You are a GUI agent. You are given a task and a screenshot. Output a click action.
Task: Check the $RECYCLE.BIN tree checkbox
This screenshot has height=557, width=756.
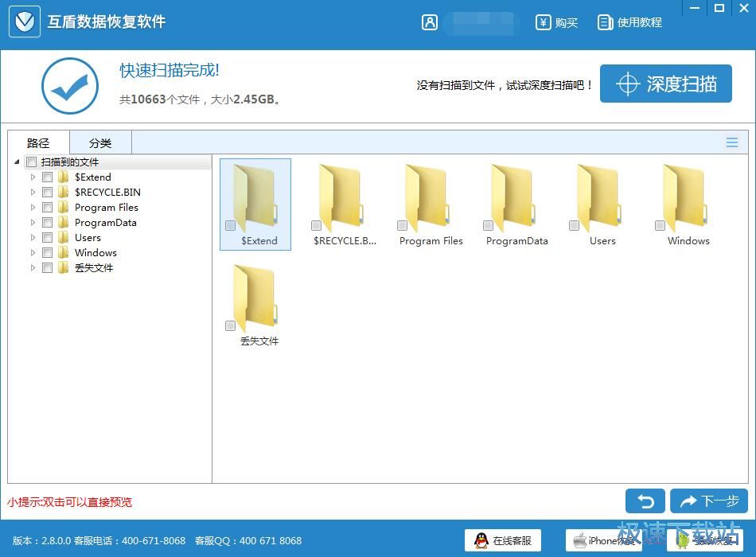tap(47, 192)
